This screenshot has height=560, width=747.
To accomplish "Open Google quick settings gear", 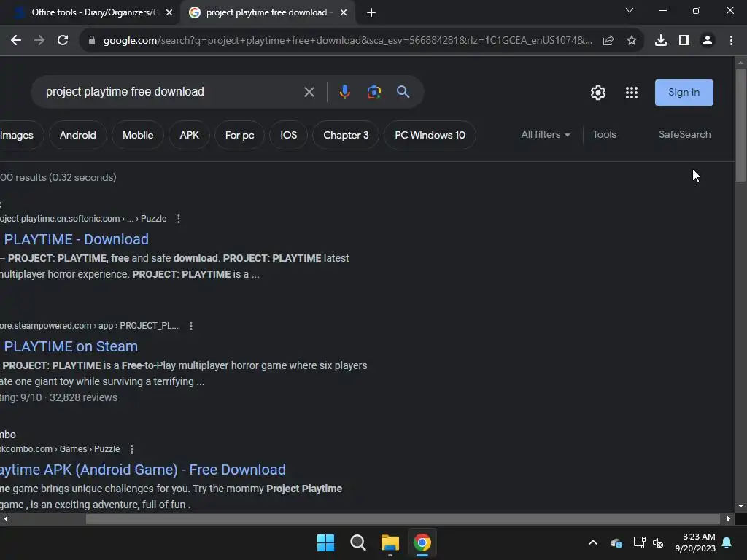I will coord(598,93).
